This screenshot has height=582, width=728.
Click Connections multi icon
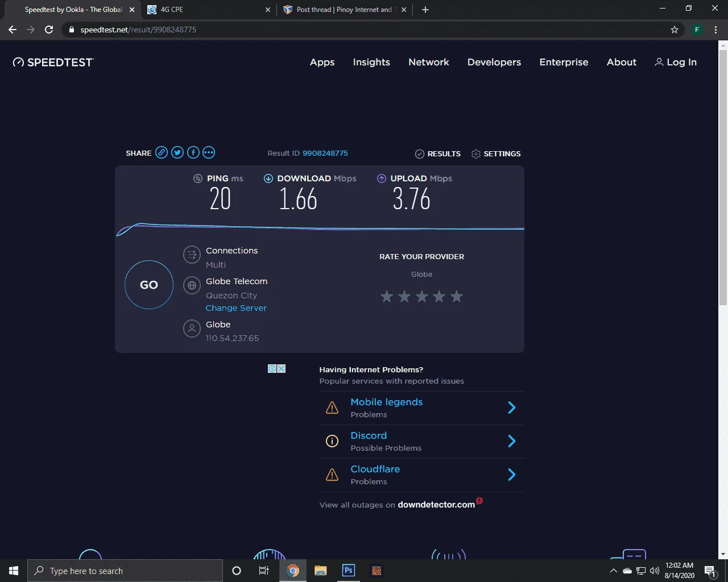point(192,255)
